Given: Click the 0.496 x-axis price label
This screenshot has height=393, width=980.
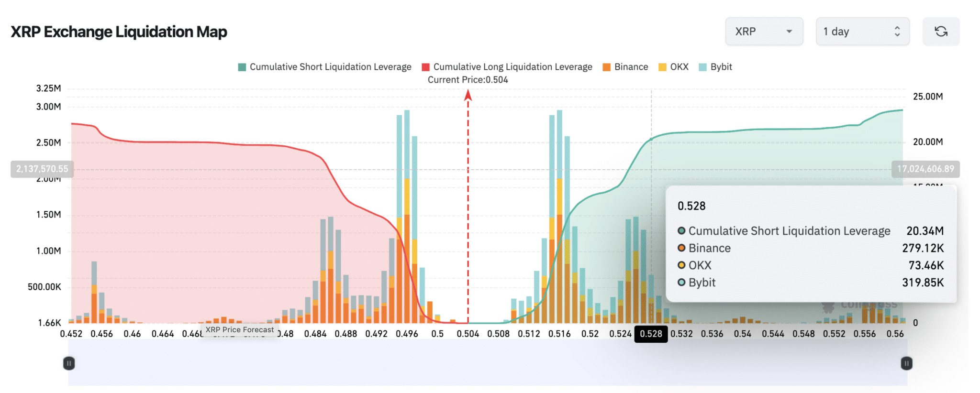Looking at the screenshot, I should [407, 334].
